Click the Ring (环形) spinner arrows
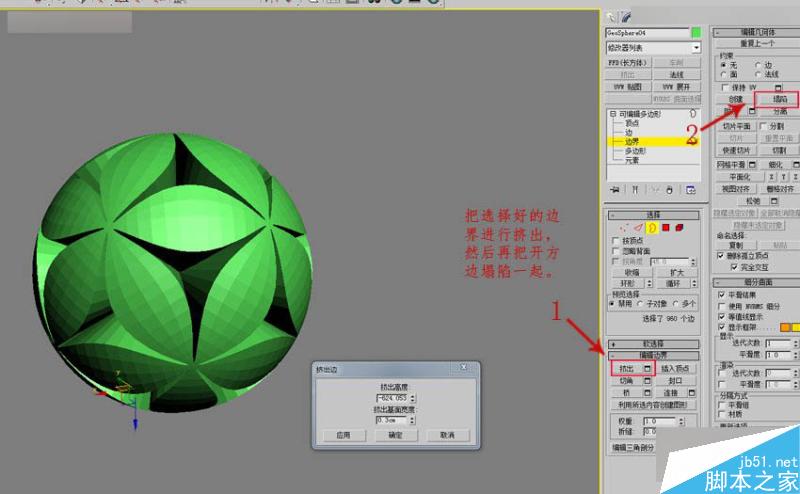Screen dimensions: 800x494 coord(649,283)
